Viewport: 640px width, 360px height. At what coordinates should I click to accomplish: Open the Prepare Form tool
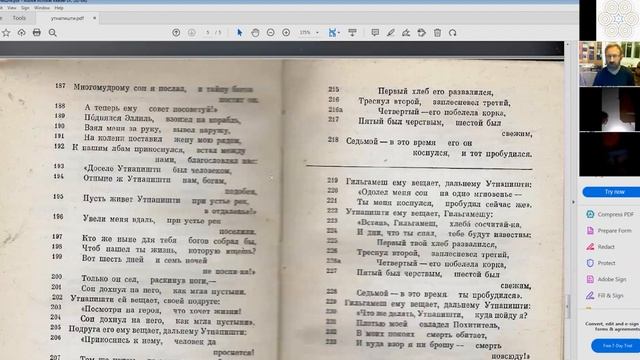pos(609,231)
